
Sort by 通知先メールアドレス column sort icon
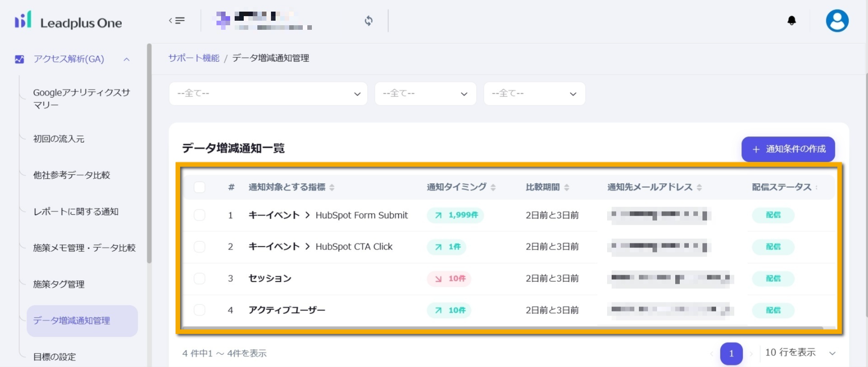coord(699,188)
